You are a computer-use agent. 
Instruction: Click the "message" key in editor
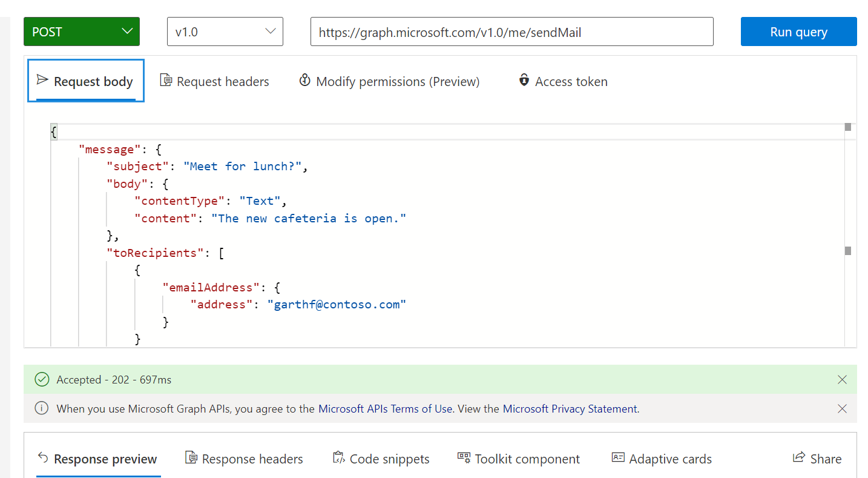(109, 149)
